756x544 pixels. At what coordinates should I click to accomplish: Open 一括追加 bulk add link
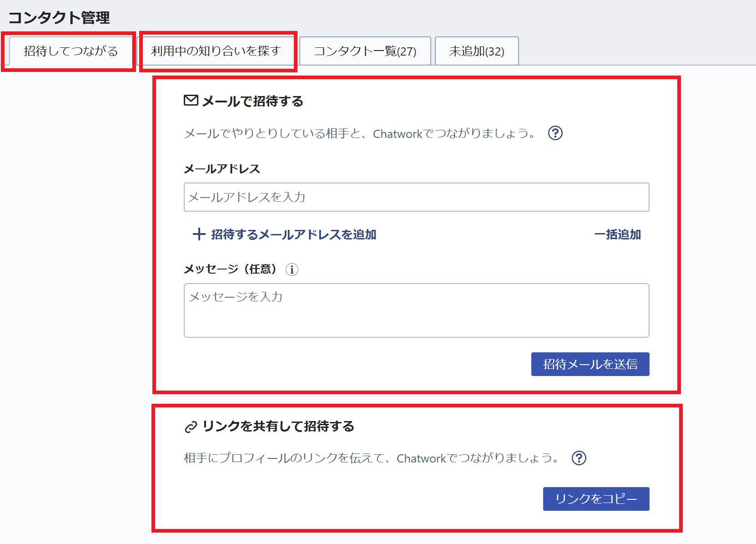point(617,234)
